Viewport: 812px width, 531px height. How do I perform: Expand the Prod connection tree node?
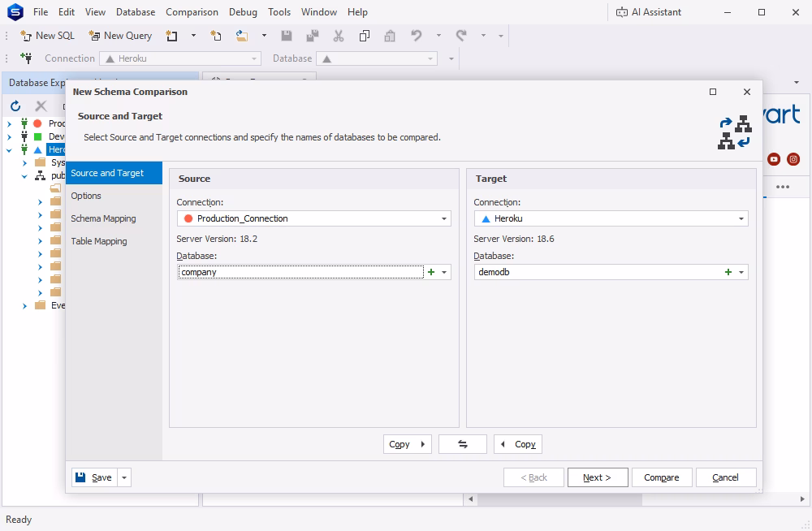point(9,123)
